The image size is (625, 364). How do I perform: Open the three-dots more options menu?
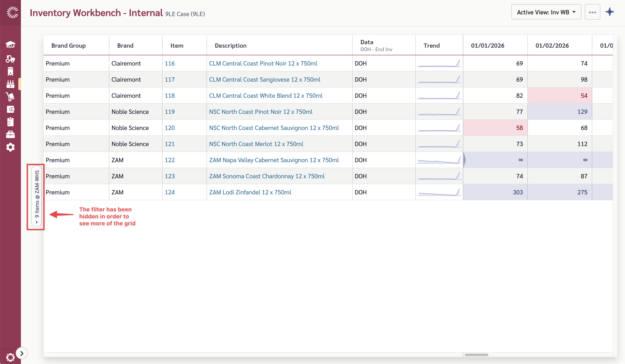(x=592, y=12)
